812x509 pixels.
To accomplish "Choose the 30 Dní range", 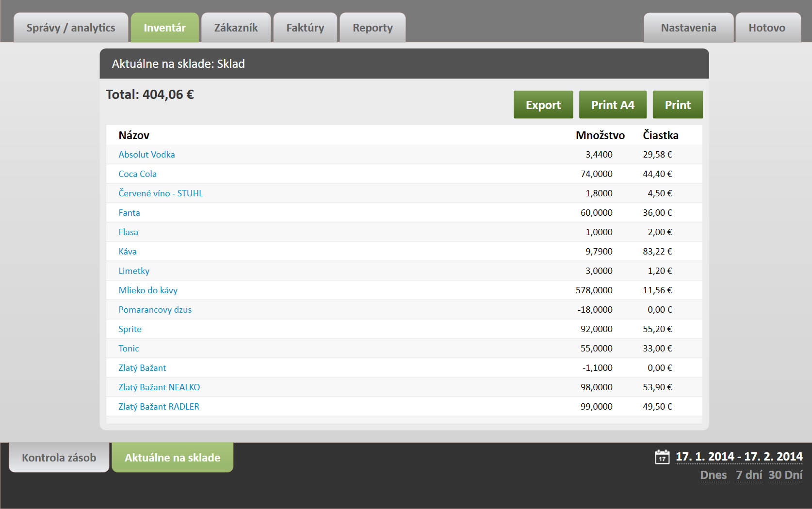I will click(785, 475).
